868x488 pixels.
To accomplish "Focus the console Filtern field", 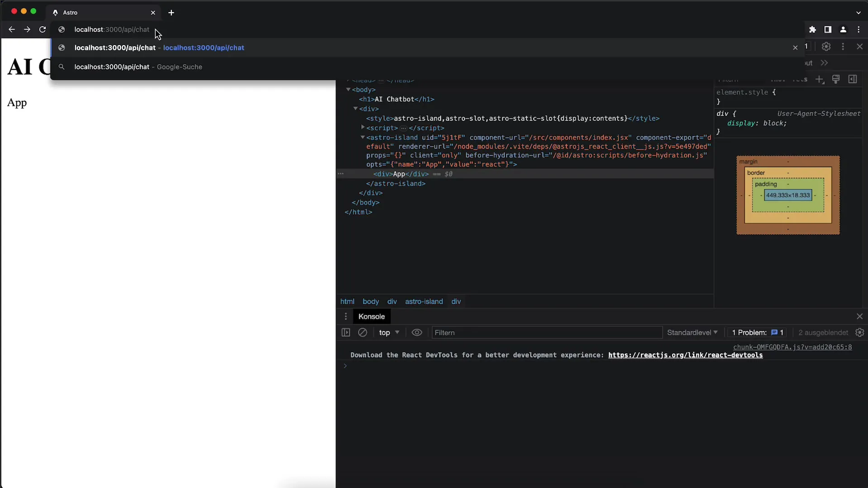I will click(547, 333).
